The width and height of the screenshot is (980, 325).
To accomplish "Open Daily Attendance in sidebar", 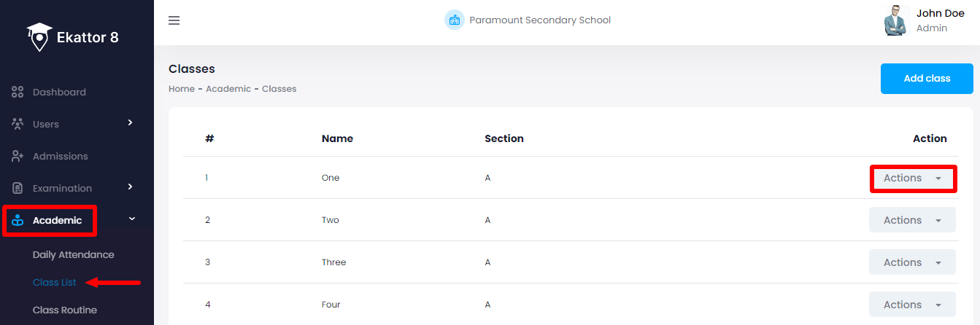I will (73, 255).
